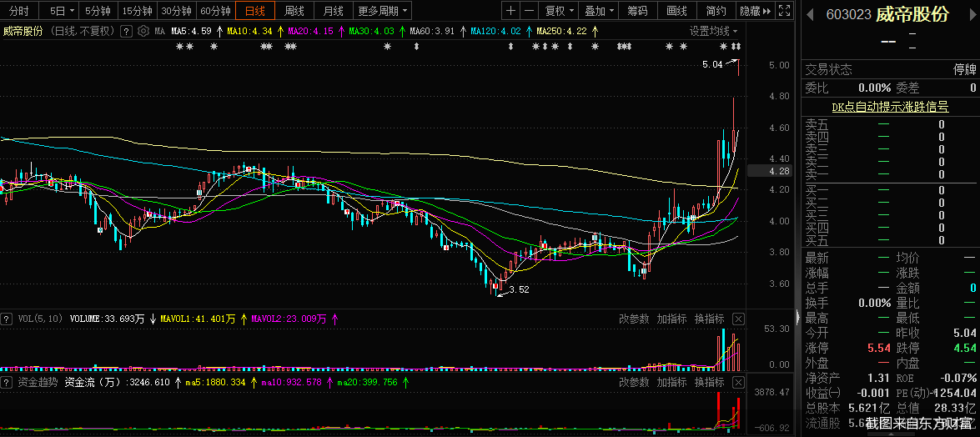Screen dimensions: 980x437
Task: Open the 设置均线 dropdown
Action: [713, 31]
